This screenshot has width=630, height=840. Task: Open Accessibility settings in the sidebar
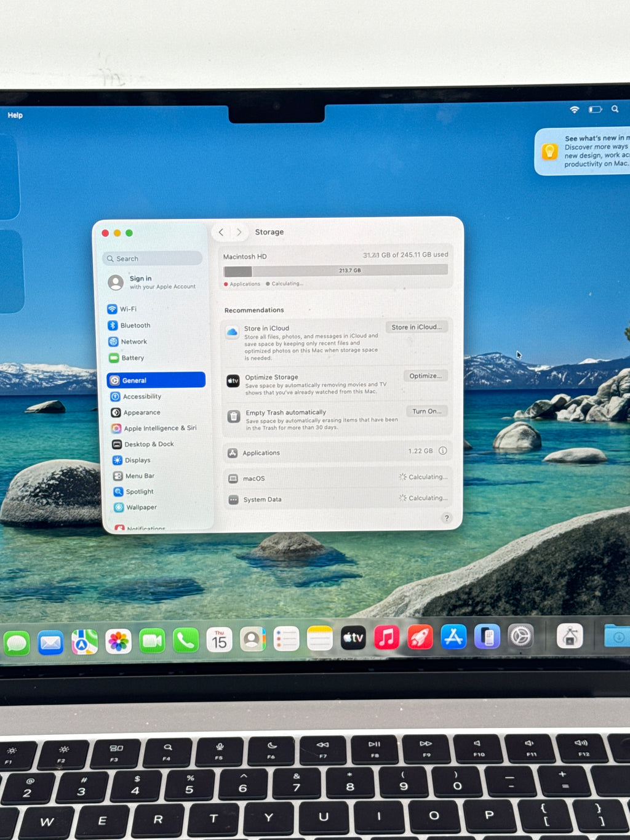(x=156, y=396)
